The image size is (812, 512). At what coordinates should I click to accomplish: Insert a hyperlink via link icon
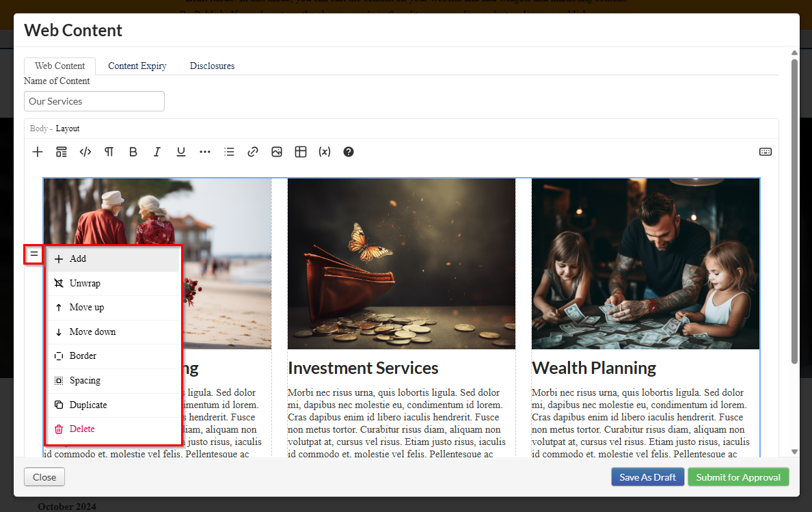[253, 152]
